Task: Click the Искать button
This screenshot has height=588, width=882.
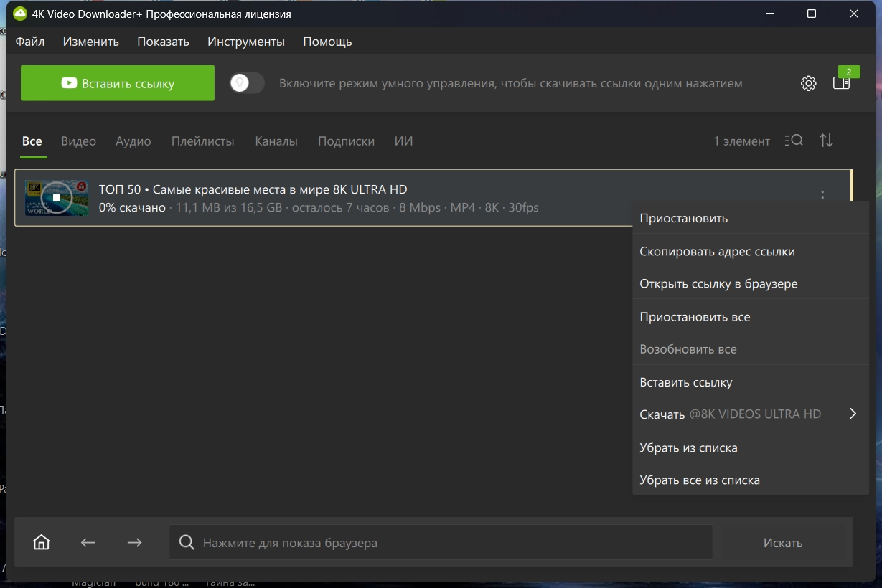Action: [783, 543]
